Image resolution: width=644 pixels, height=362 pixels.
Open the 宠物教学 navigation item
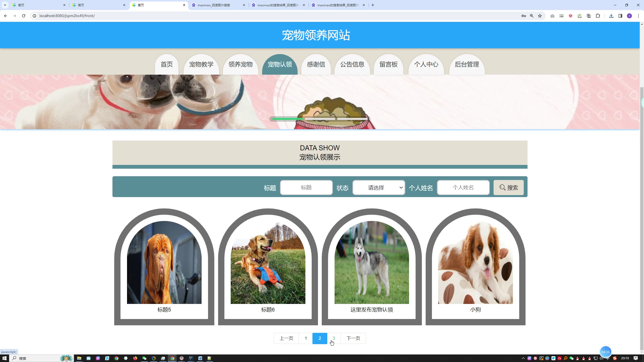[201, 64]
